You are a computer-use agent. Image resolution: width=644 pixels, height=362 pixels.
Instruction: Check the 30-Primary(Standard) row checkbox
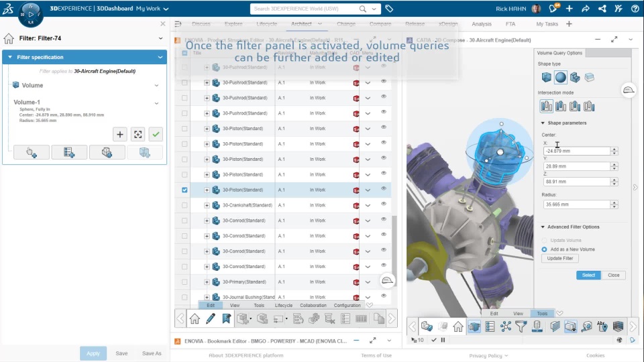[184, 282]
